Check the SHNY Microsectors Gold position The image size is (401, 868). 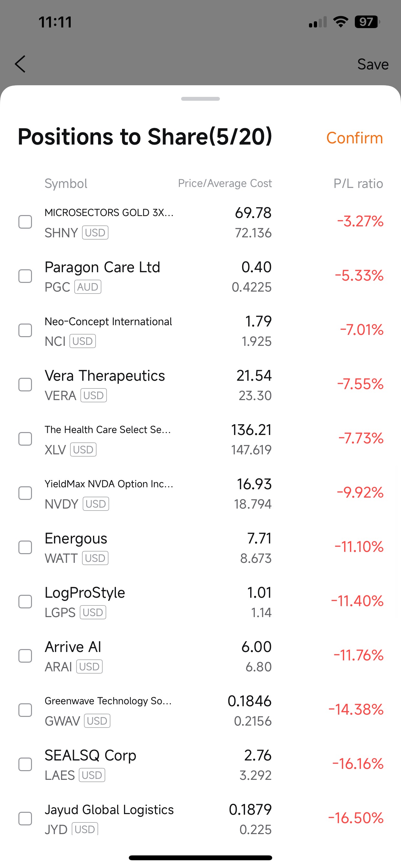[x=25, y=222]
